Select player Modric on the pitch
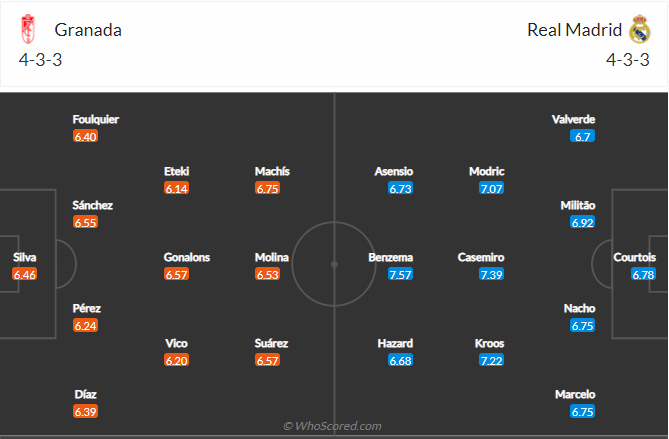Image resolution: width=669 pixels, height=439 pixels. coord(487,171)
